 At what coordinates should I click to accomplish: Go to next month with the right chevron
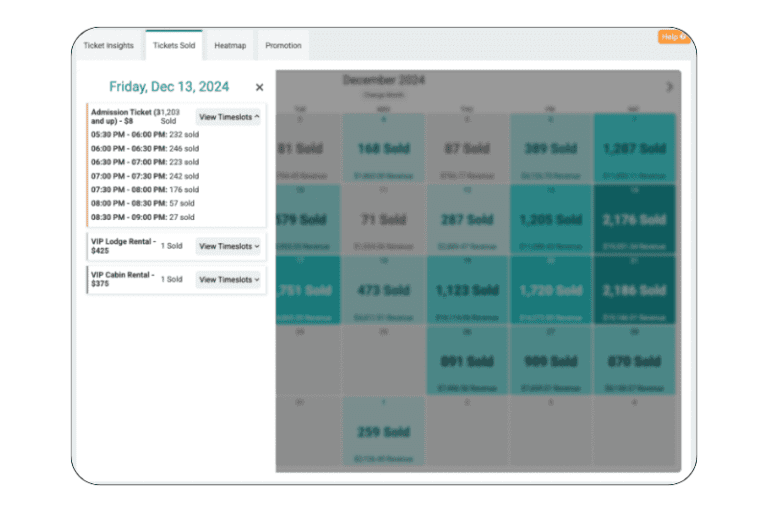(669, 87)
